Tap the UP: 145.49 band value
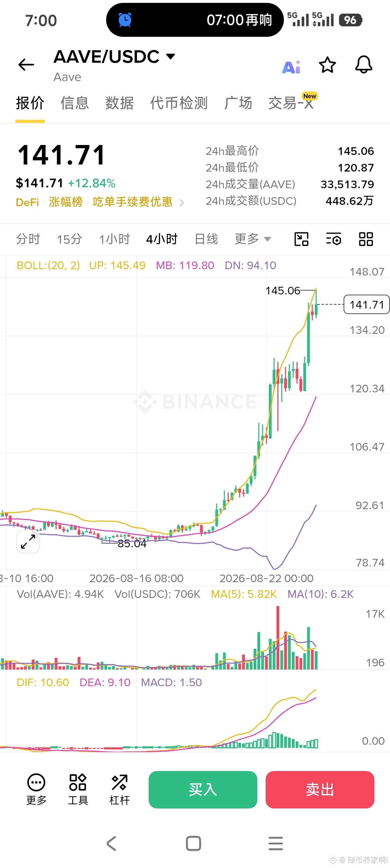Image resolution: width=390 pixels, height=868 pixels. pos(117,266)
